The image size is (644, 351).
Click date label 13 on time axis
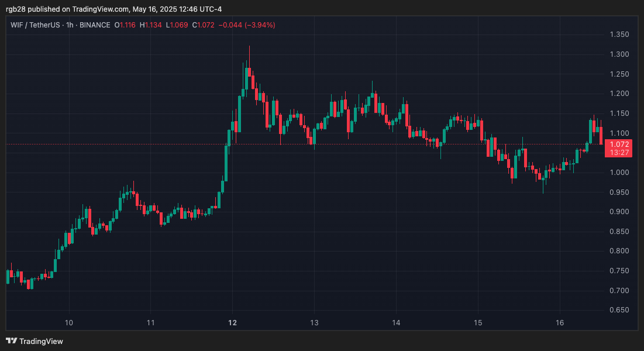pyautogui.click(x=314, y=323)
